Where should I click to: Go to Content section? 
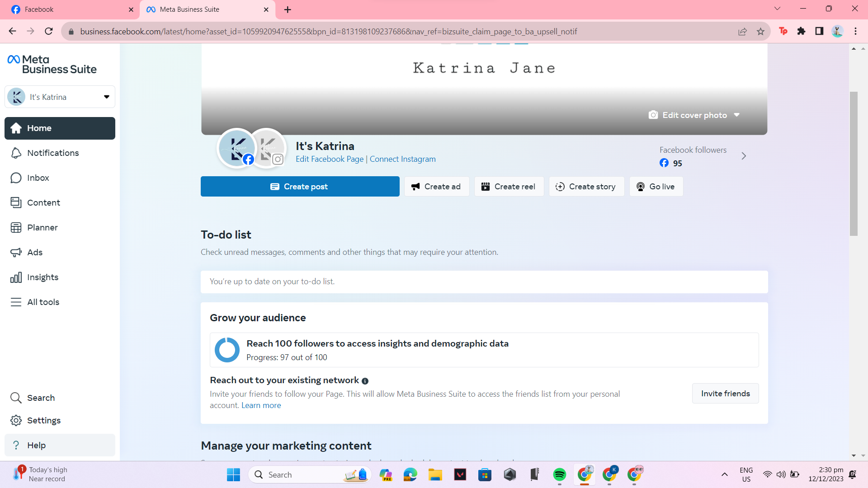point(60,203)
